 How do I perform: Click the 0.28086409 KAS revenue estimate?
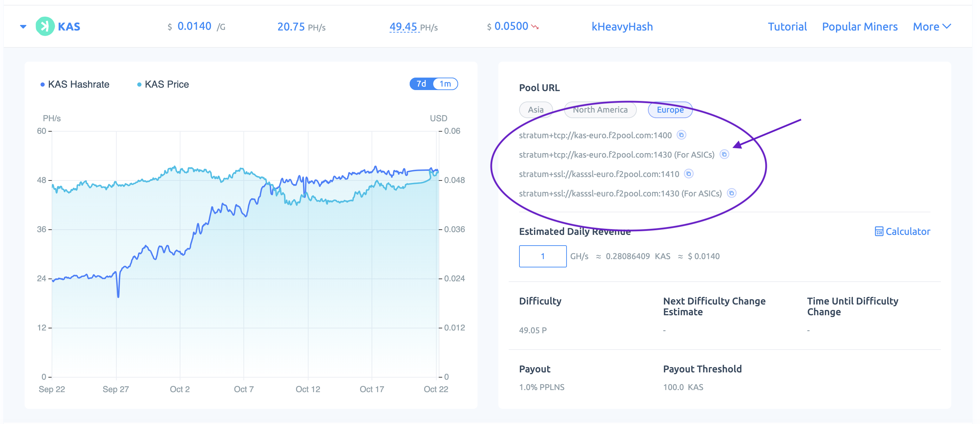(x=638, y=256)
